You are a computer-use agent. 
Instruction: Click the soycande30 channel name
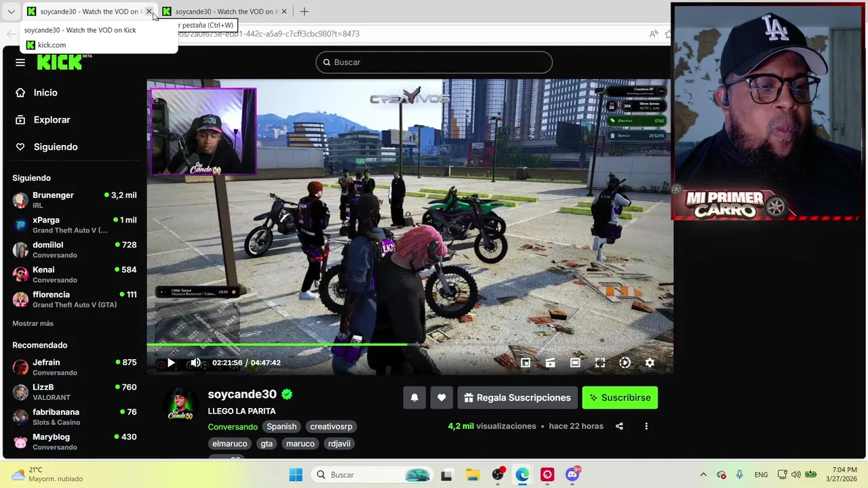pyautogui.click(x=242, y=394)
